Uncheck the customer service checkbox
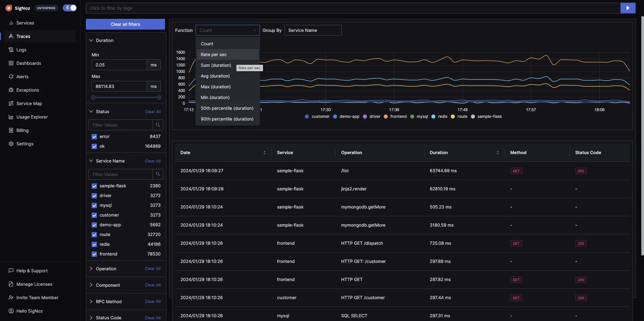This screenshot has height=321, width=644. pos(94,215)
